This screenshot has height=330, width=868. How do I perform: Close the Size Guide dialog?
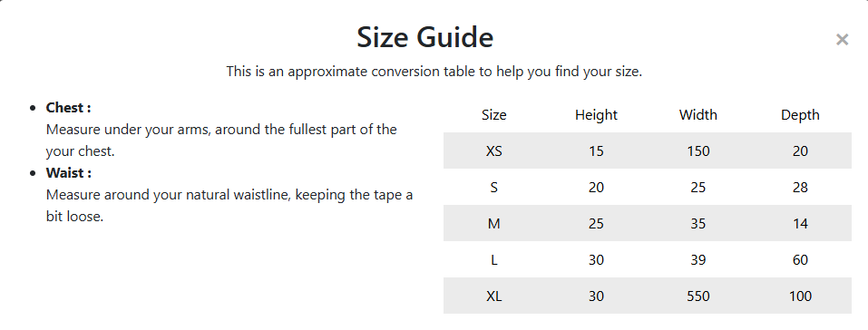842,39
